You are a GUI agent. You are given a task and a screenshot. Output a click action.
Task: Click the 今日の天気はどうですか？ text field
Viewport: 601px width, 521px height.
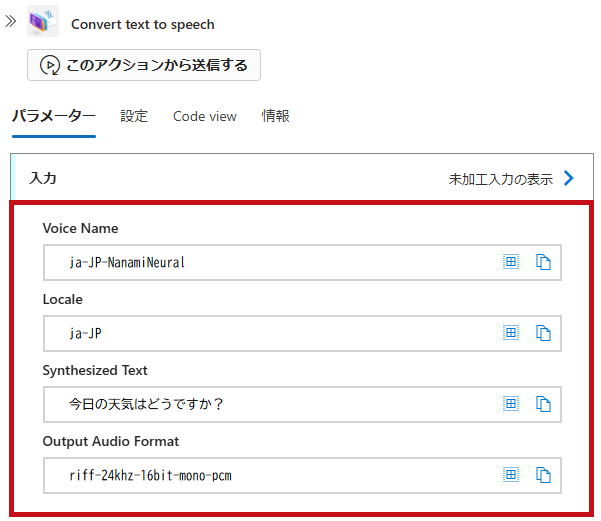[x=302, y=404]
